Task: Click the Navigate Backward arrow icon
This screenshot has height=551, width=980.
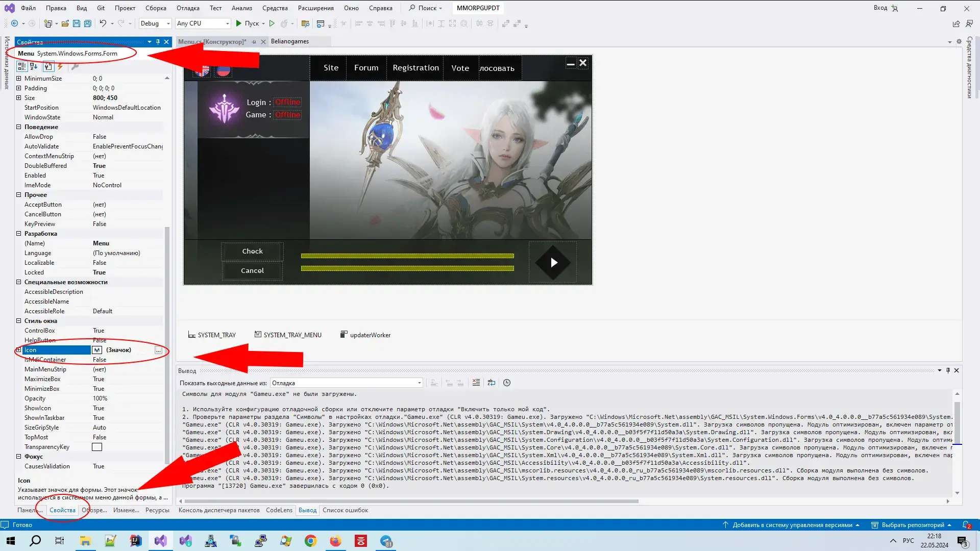Action: point(15,23)
